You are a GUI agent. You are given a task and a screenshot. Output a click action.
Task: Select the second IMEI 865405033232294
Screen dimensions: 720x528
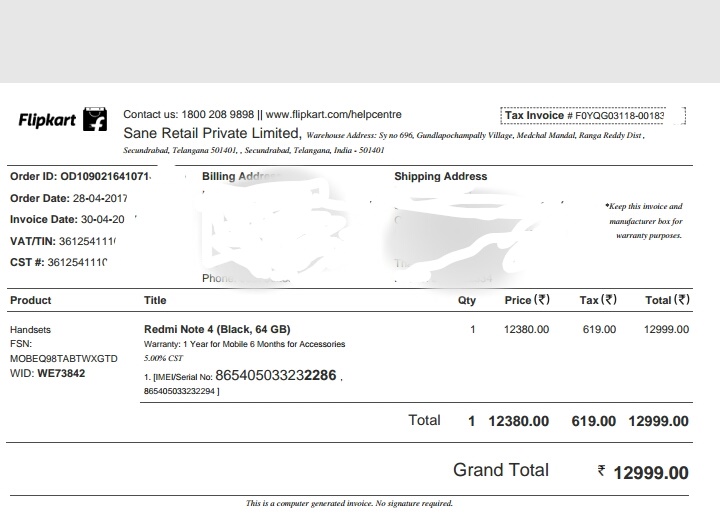tap(179, 391)
